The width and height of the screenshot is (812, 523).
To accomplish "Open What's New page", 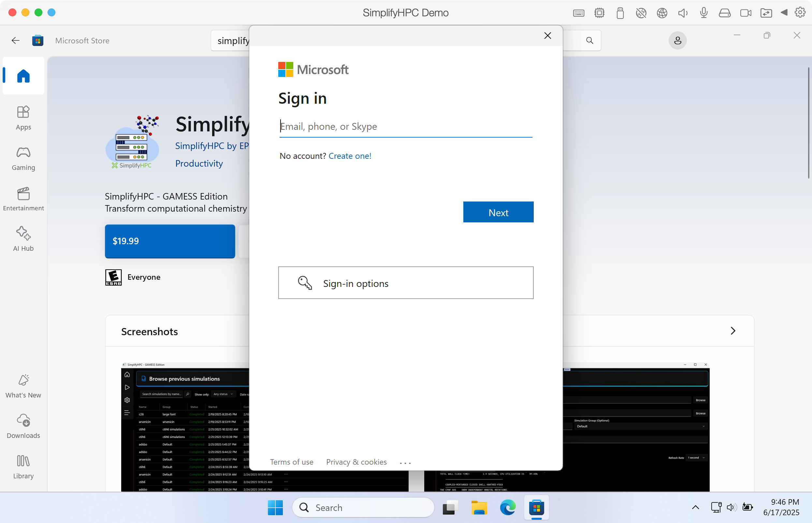I will coord(23,386).
